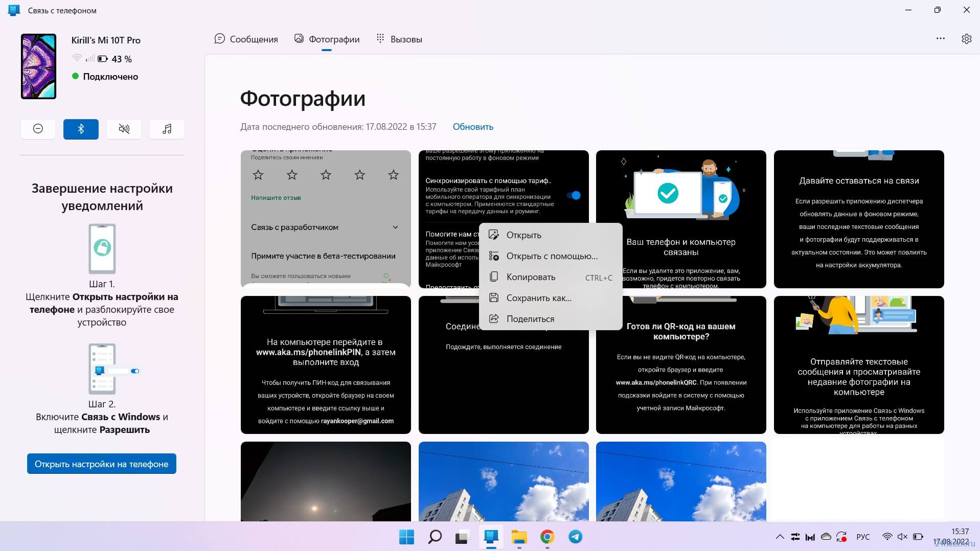Click the floppy disk icon beside Сохранить как
980x551 pixels.
tap(494, 298)
